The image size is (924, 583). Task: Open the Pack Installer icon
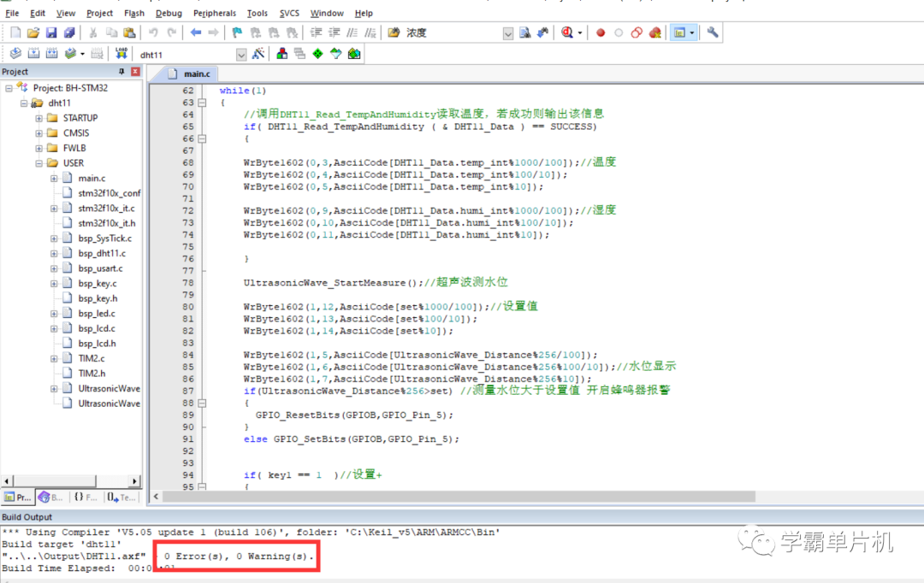354,54
